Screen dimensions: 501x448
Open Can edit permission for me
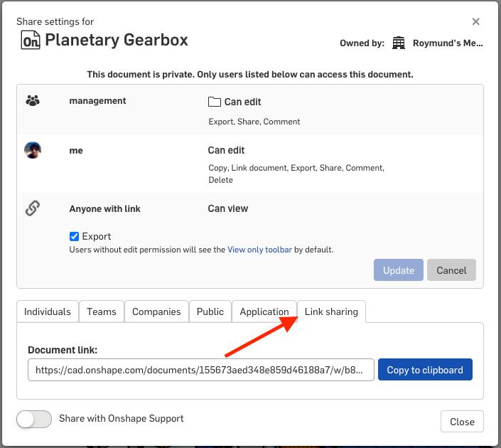(x=226, y=151)
